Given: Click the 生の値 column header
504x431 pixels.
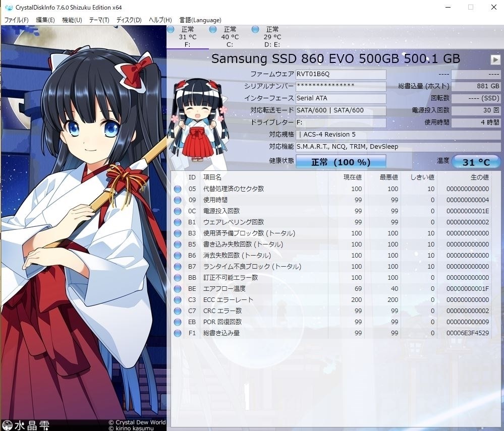Looking at the screenshot, I should pyautogui.click(x=480, y=177).
